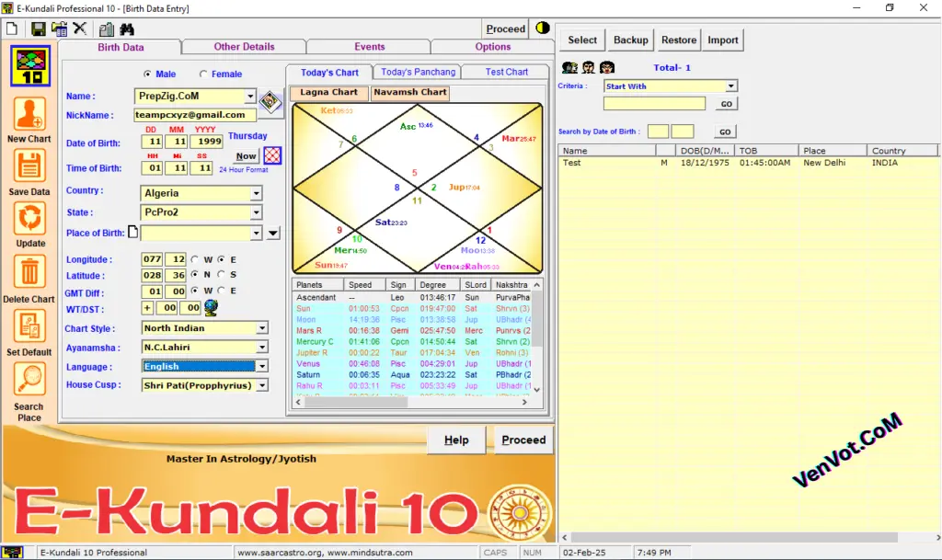The width and height of the screenshot is (942, 560).
Task: Click the E-Kundali 10 logo icon in sidebar
Action: [30, 66]
